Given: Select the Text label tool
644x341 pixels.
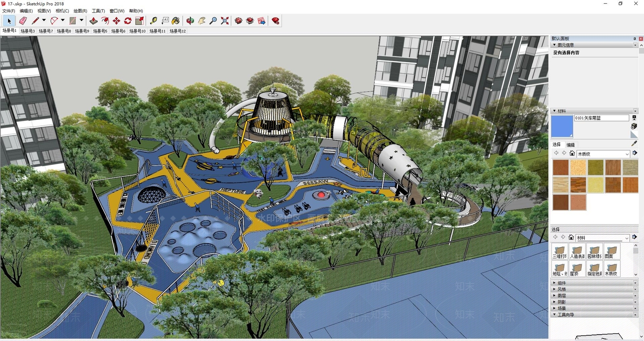Looking at the screenshot, I should tap(165, 21).
